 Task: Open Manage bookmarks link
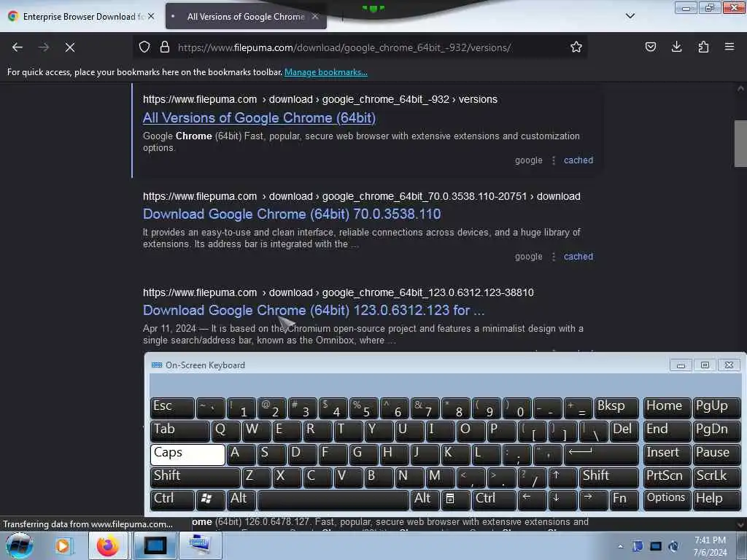(326, 72)
